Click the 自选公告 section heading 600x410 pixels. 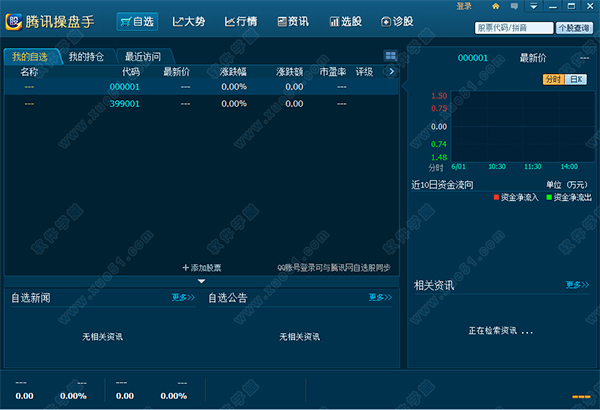pyautogui.click(x=228, y=297)
